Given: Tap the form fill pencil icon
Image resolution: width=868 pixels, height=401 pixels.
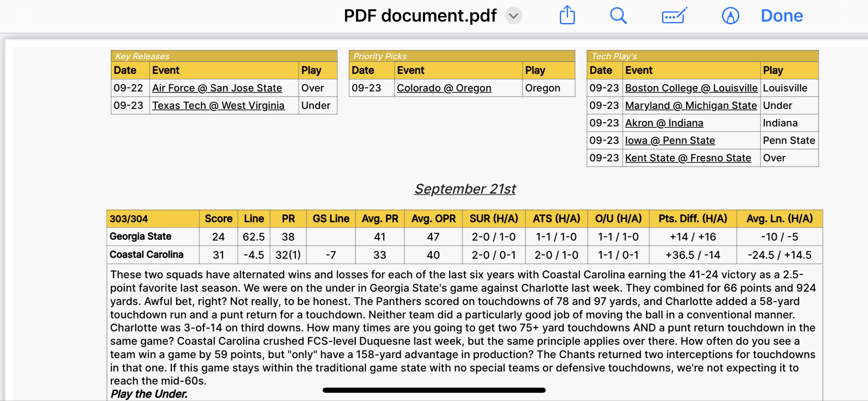Looking at the screenshot, I should [x=674, y=16].
